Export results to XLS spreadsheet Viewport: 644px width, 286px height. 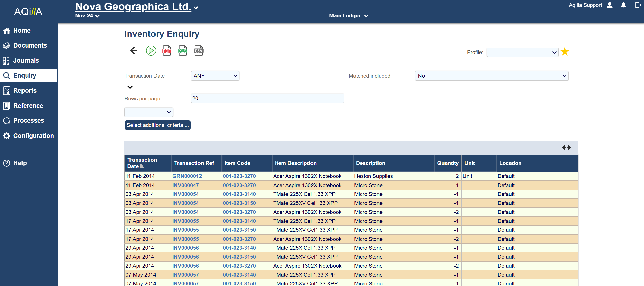(x=183, y=51)
